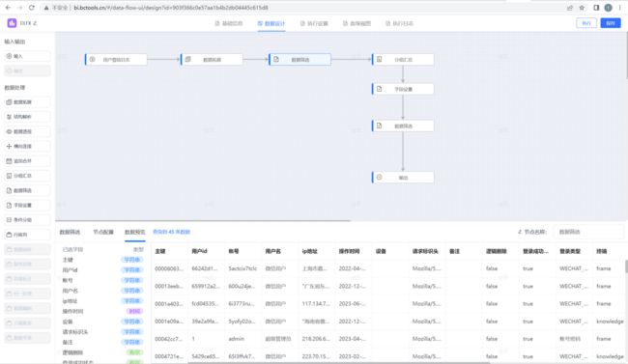Open the browser profile avatar

pos(608,8)
